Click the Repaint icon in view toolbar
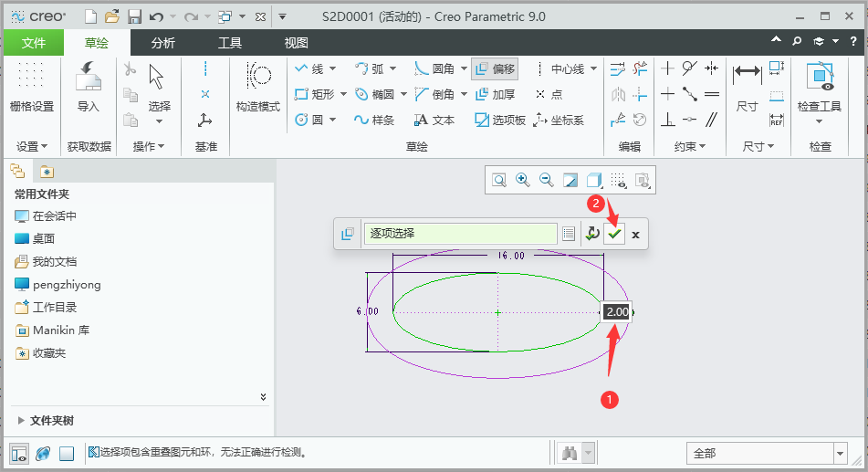 tap(570, 180)
